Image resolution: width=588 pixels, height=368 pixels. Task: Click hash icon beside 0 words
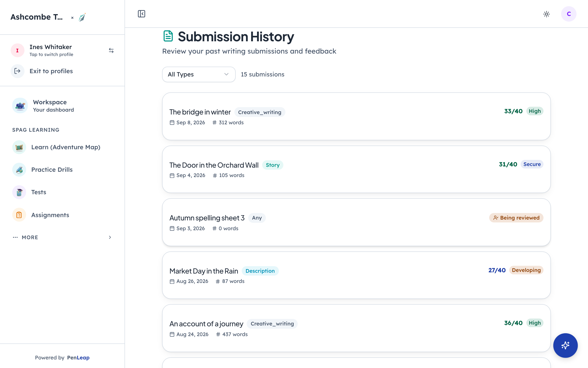tap(214, 229)
